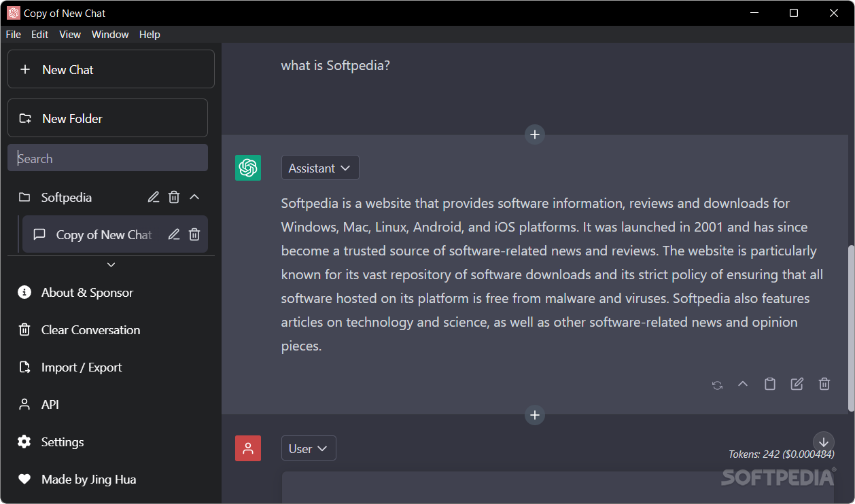This screenshot has height=504, width=855.
Task: Open the User role dropdown
Action: pyautogui.click(x=309, y=448)
